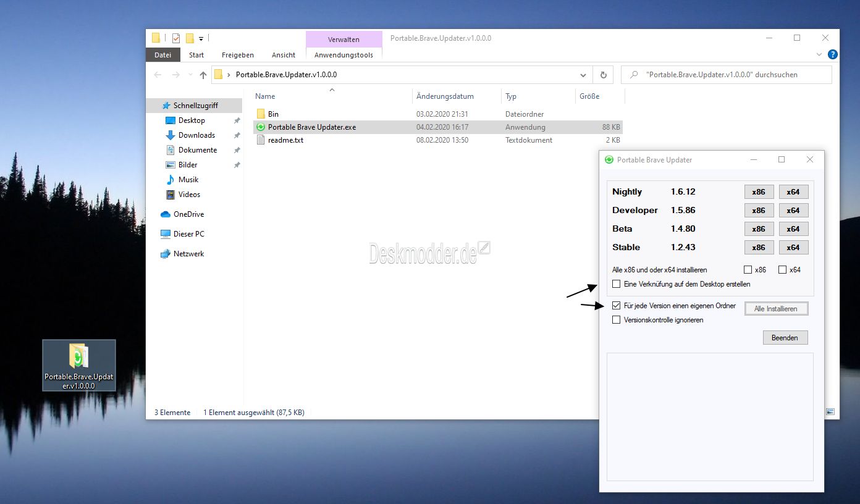
Task: Go forward with the Explorer forward arrow
Action: pyautogui.click(x=176, y=75)
